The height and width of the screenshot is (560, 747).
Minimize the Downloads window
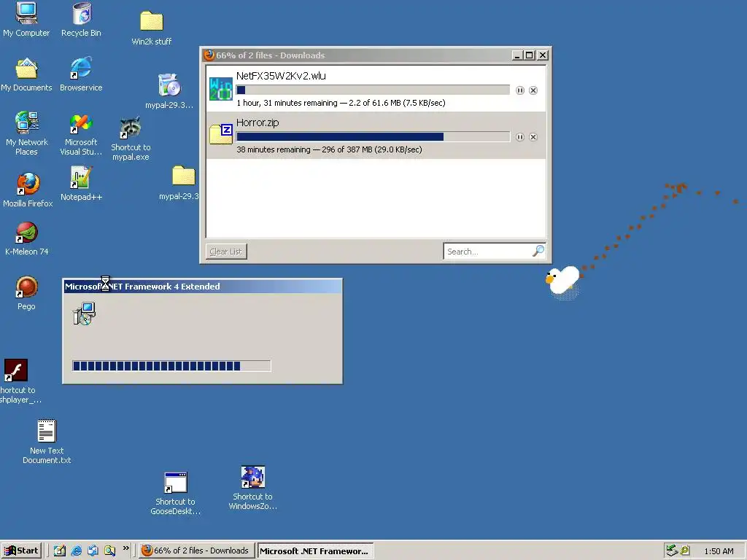[x=517, y=55]
